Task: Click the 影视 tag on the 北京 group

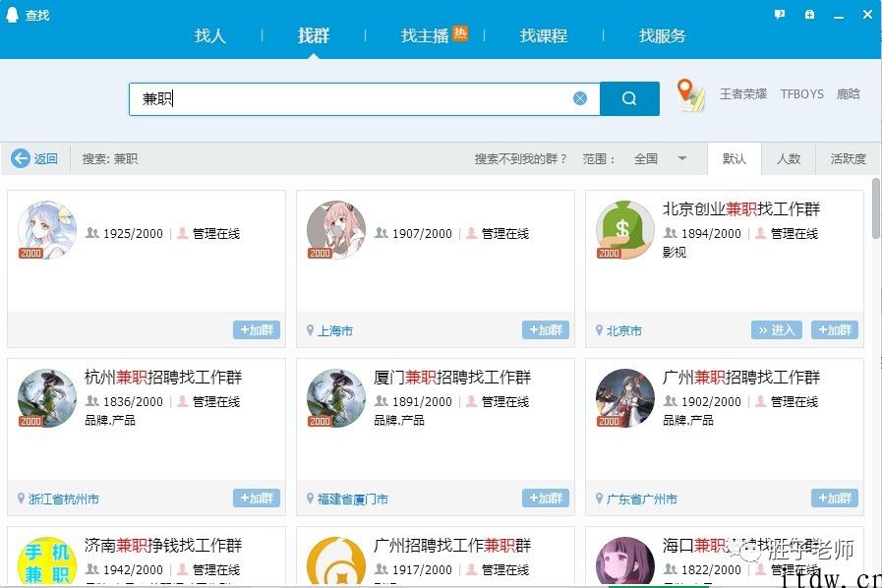Action: (675, 252)
